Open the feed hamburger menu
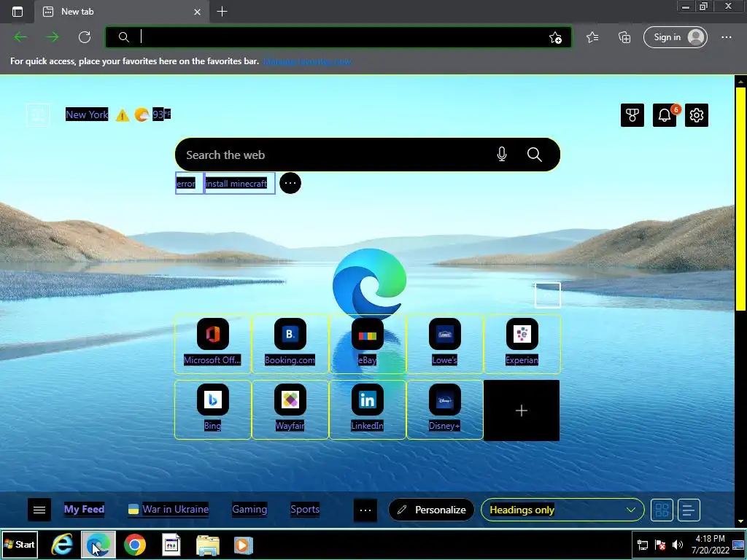This screenshot has width=747, height=560. pyautogui.click(x=39, y=510)
